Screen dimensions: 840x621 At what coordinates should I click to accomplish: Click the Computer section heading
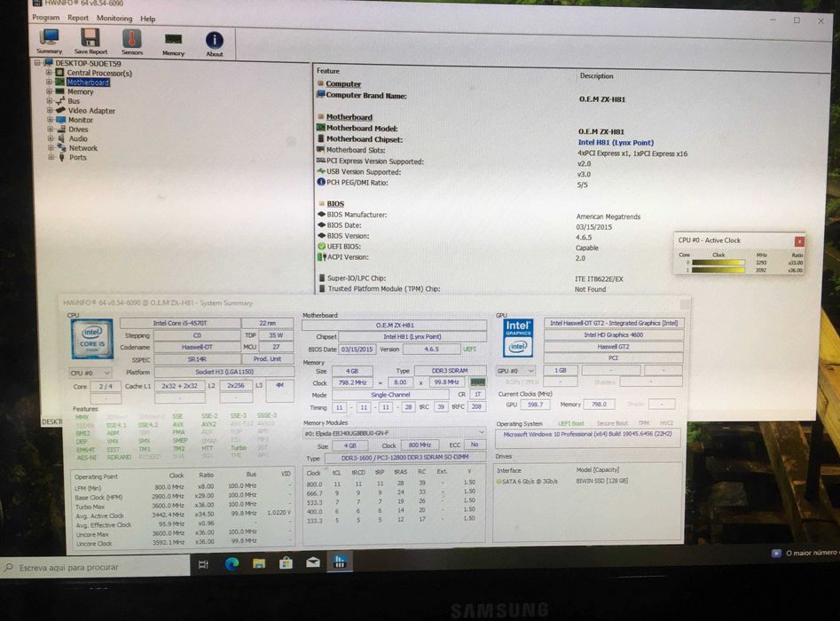coord(343,84)
